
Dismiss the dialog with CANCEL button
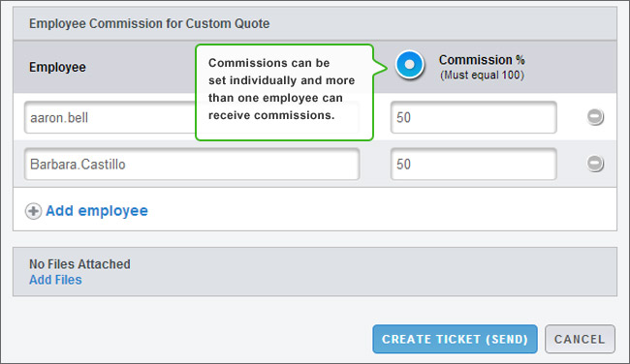point(580,339)
